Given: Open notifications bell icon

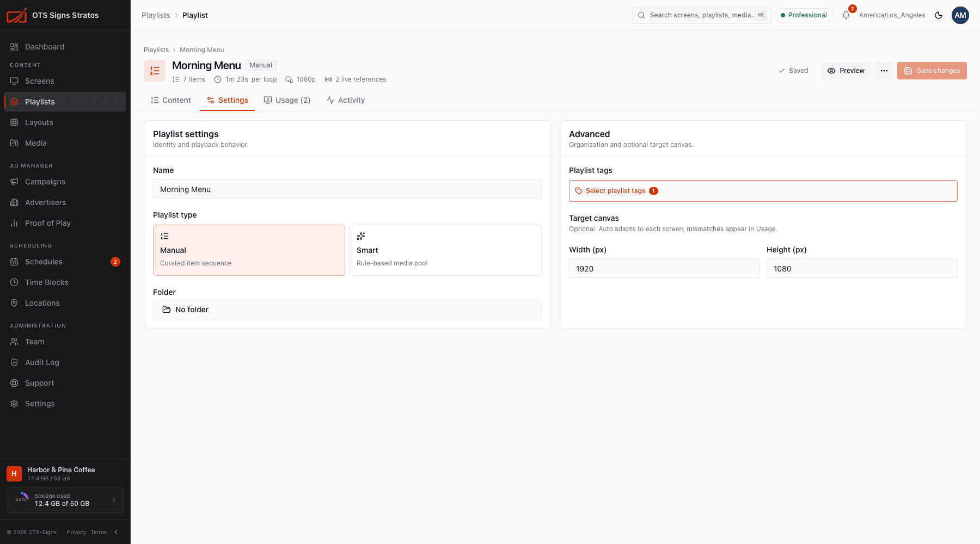Looking at the screenshot, I should point(846,15).
